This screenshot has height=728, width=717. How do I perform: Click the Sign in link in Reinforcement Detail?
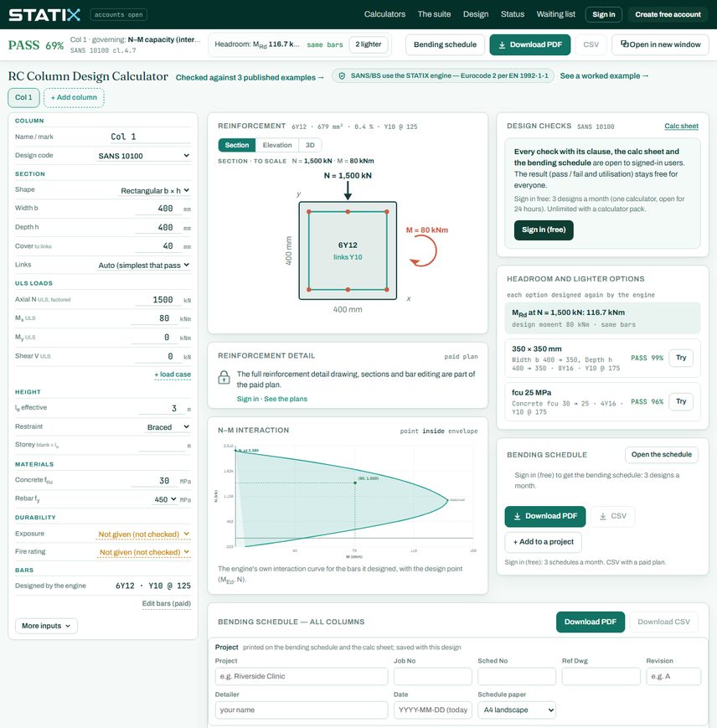[248, 399]
